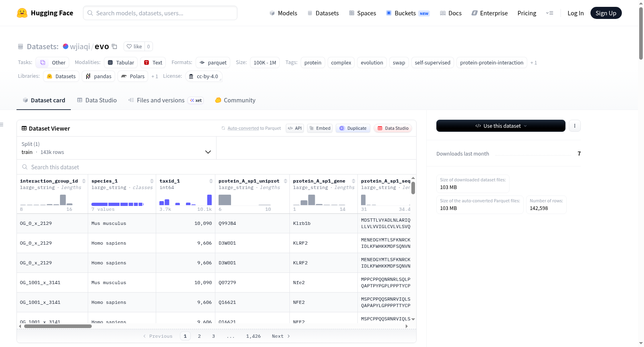Click the Duplicate button
The image size is (644, 347).
pyautogui.click(x=353, y=128)
